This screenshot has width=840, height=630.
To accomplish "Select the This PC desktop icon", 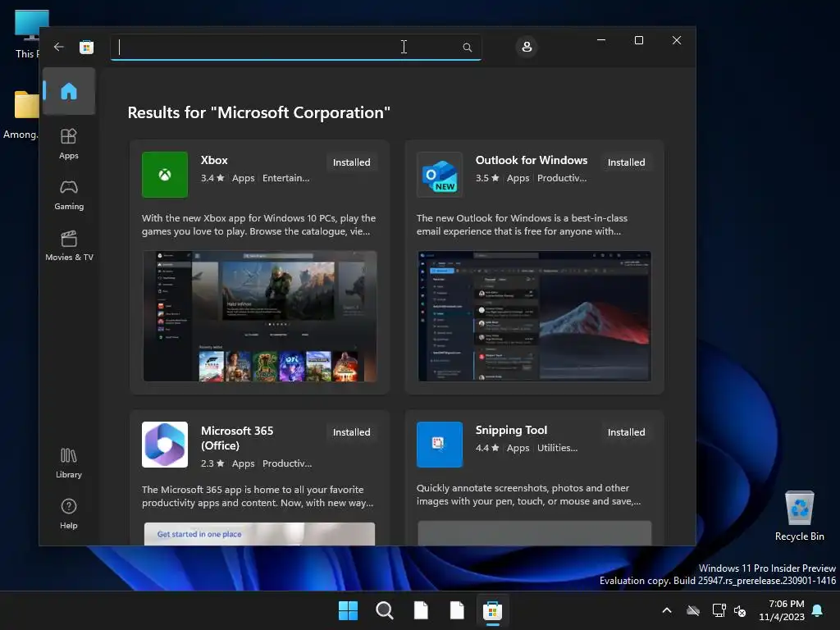I will [x=28, y=34].
